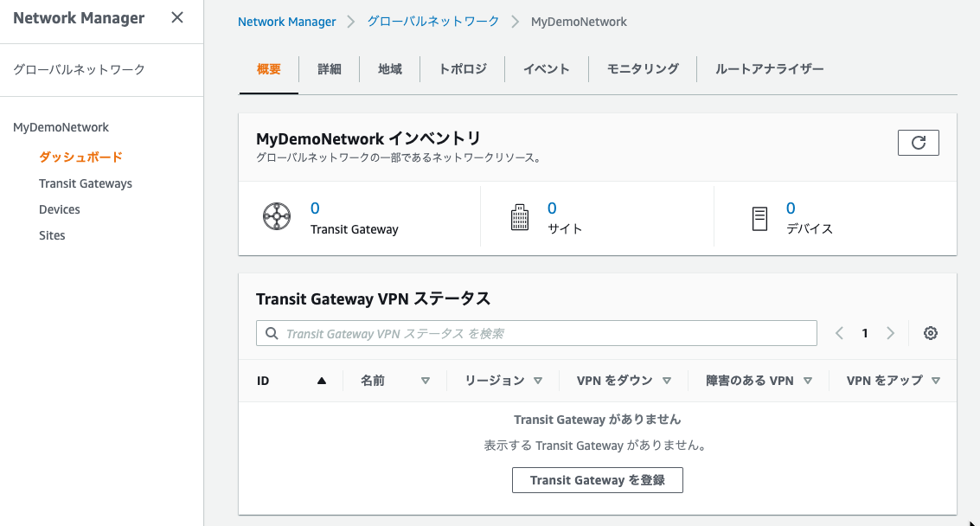
Task: Click the VPN をダウン column header
Action: click(x=615, y=381)
